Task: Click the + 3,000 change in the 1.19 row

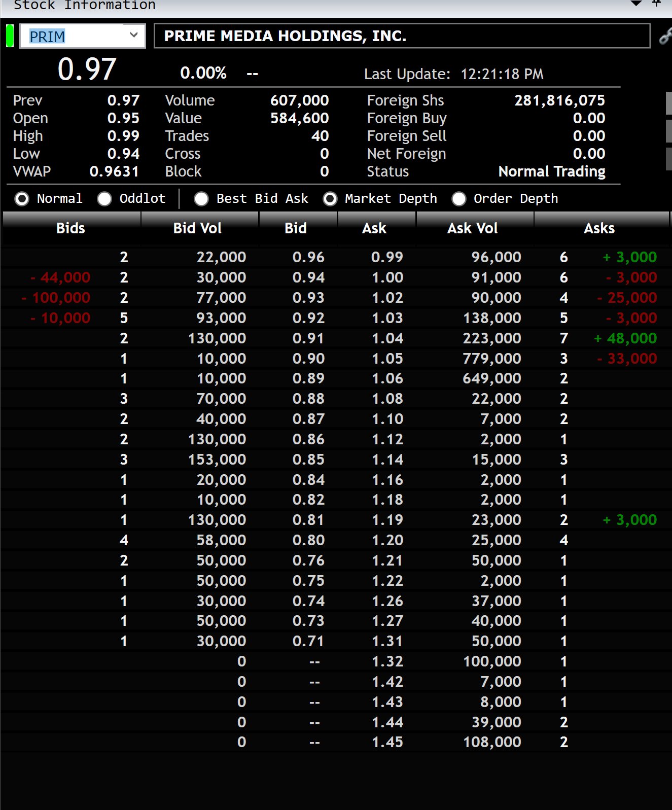Action: click(x=630, y=520)
